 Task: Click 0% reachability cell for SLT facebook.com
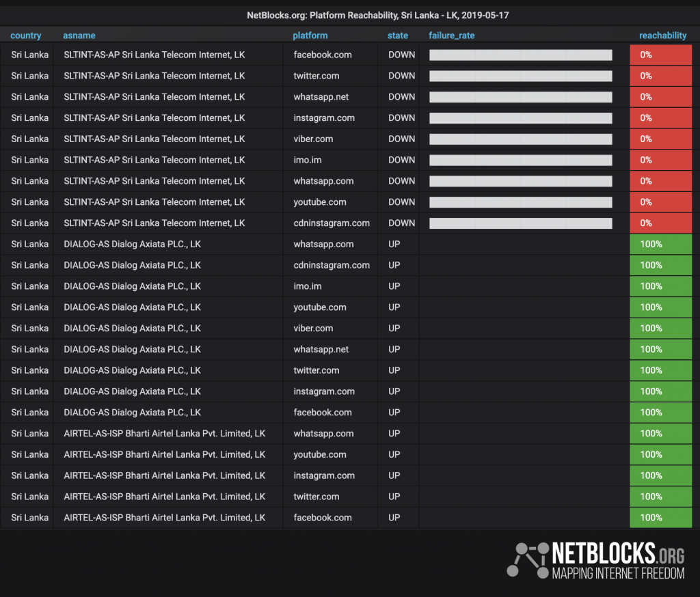[661, 55]
